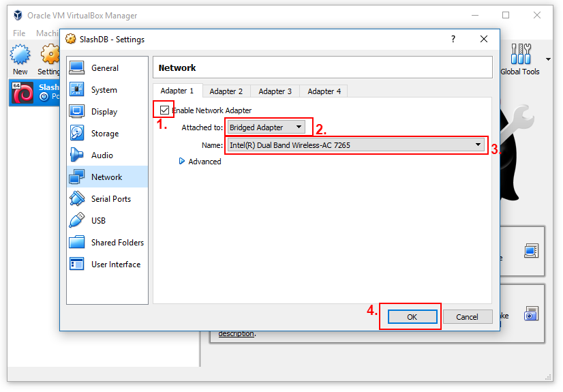Click the dialog help question mark
This screenshot has width=563, height=392.
pyautogui.click(x=453, y=40)
